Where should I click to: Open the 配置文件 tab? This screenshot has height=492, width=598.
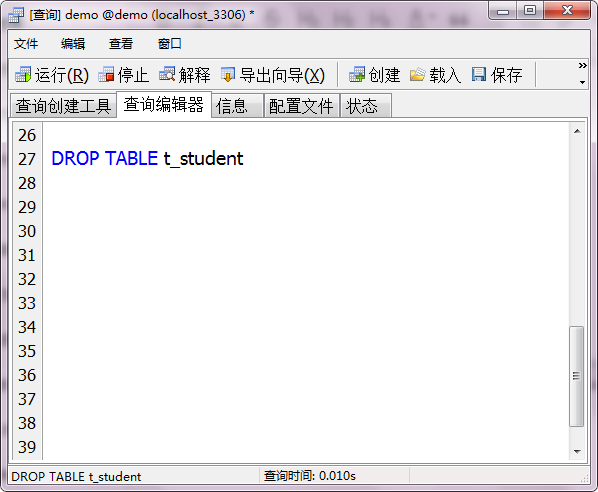(301, 106)
